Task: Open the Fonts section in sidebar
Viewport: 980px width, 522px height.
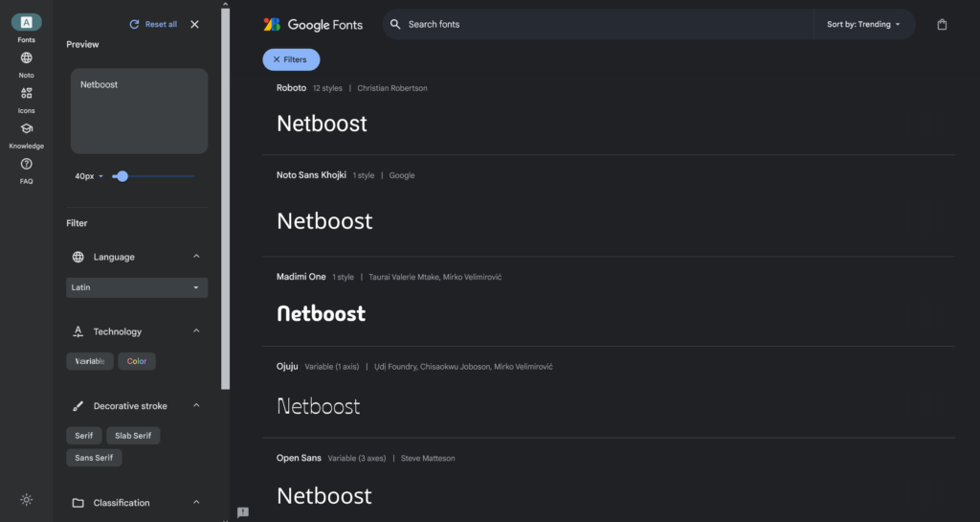Action: pos(26,23)
